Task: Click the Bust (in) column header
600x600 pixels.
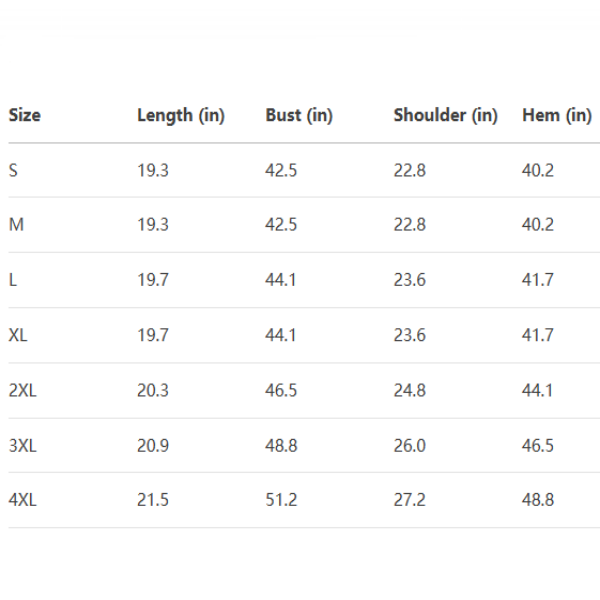Action: tap(299, 115)
